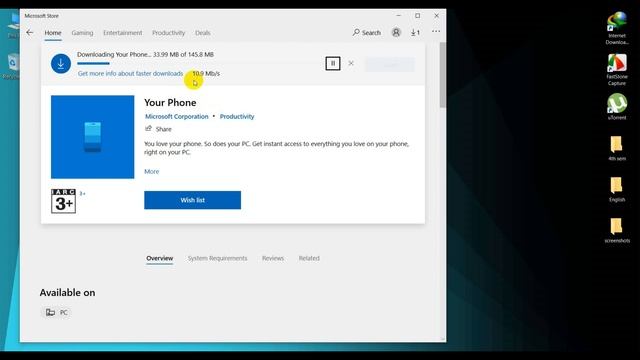Pause the Your Phone download
The width and height of the screenshot is (640, 360).
tap(333, 63)
